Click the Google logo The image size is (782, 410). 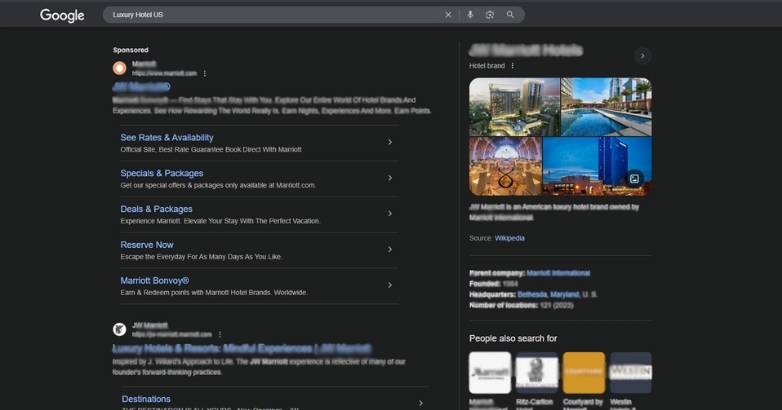click(62, 15)
